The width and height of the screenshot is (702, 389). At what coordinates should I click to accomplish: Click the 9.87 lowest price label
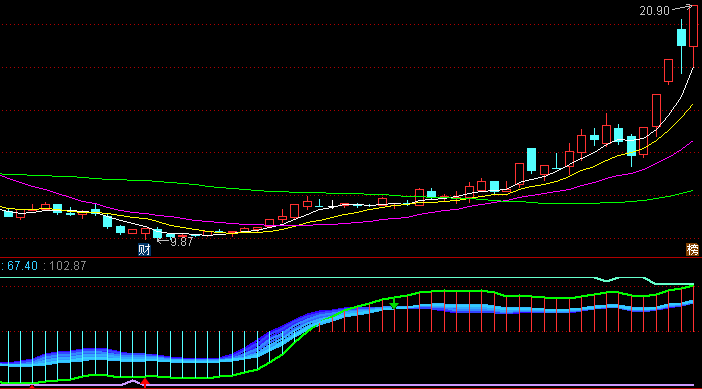coord(182,242)
